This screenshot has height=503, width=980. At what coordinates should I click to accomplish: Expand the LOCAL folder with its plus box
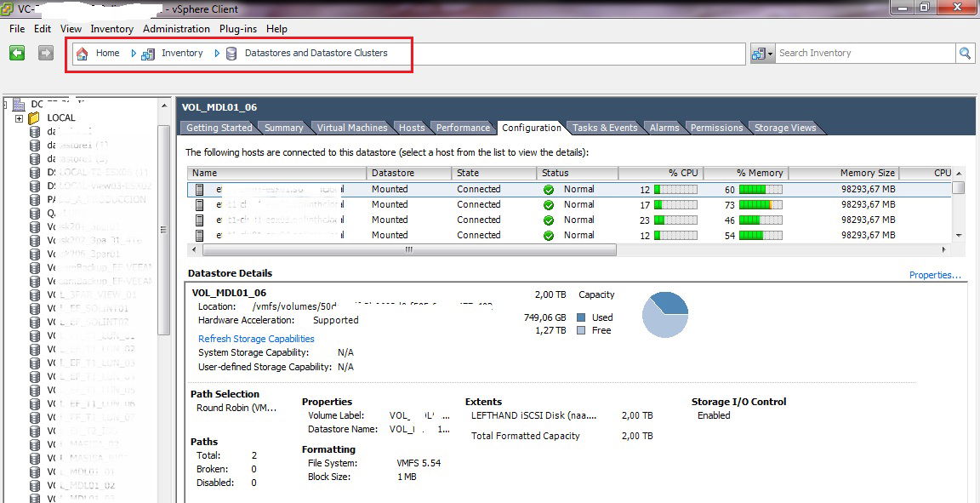[19, 118]
